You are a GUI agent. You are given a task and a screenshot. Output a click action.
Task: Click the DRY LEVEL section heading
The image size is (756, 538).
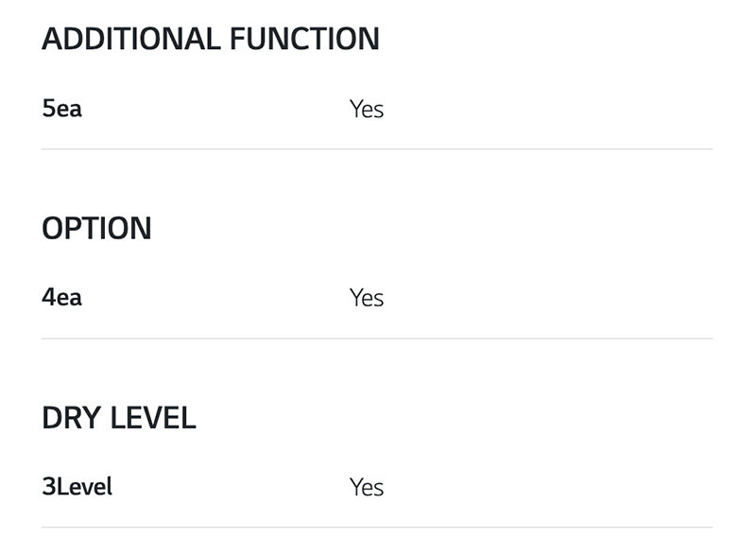click(119, 418)
